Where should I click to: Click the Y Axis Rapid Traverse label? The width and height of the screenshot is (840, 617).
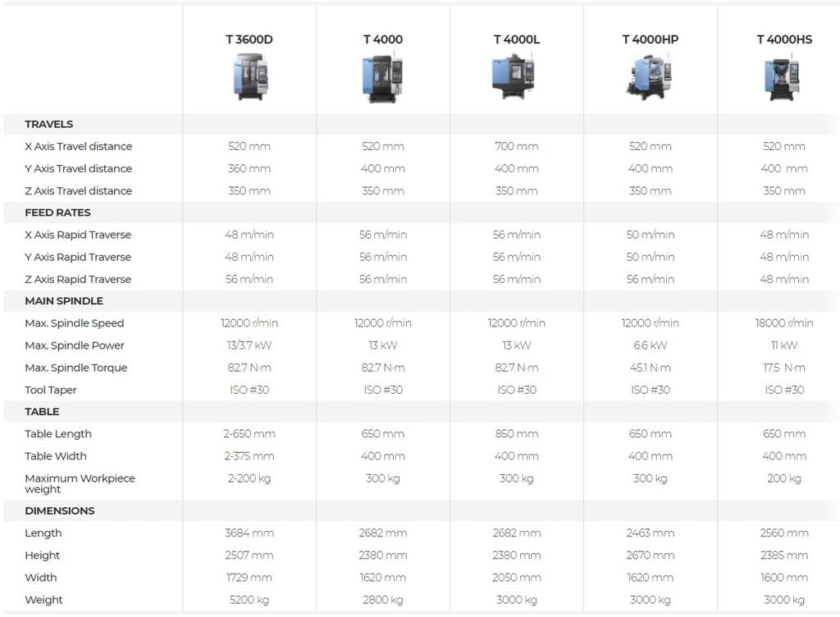coord(78,257)
